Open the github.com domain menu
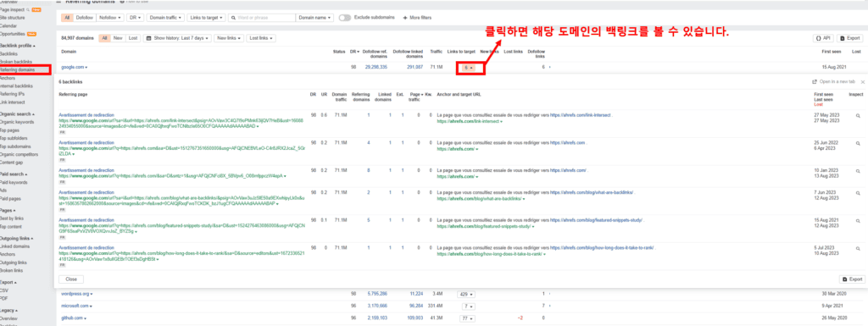Image resolution: width=868 pixels, height=326 pixels. click(x=75, y=318)
